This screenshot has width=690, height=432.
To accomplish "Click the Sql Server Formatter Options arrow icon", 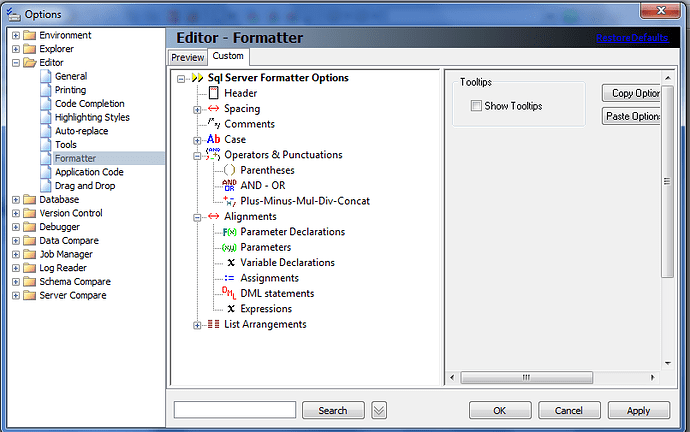I will pos(197,78).
